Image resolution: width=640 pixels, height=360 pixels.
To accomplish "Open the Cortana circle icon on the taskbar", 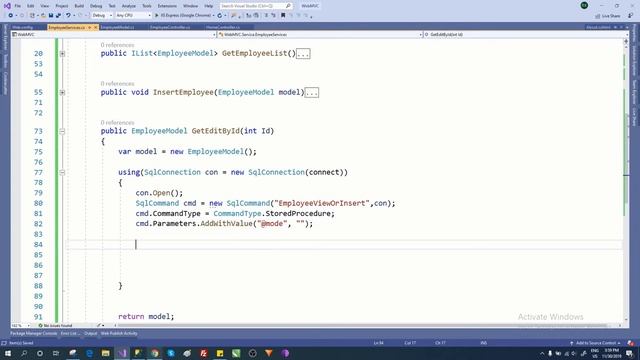I will click(x=40, y=353).
